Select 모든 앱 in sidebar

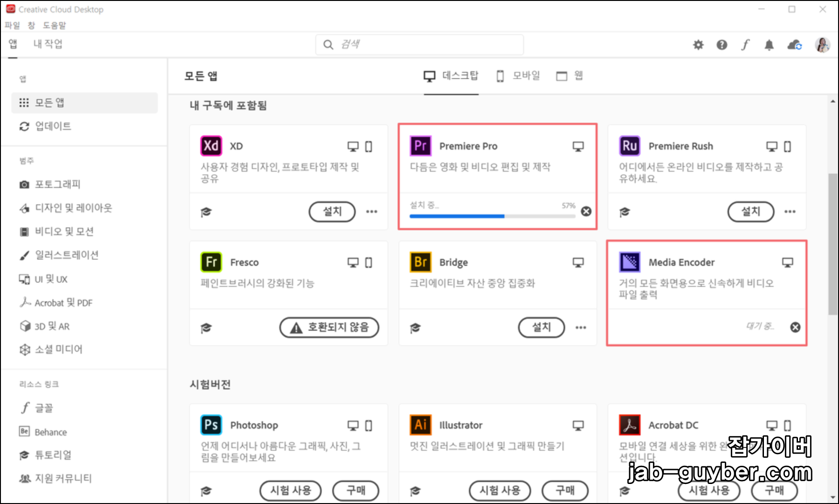click(x=84, y=102)
